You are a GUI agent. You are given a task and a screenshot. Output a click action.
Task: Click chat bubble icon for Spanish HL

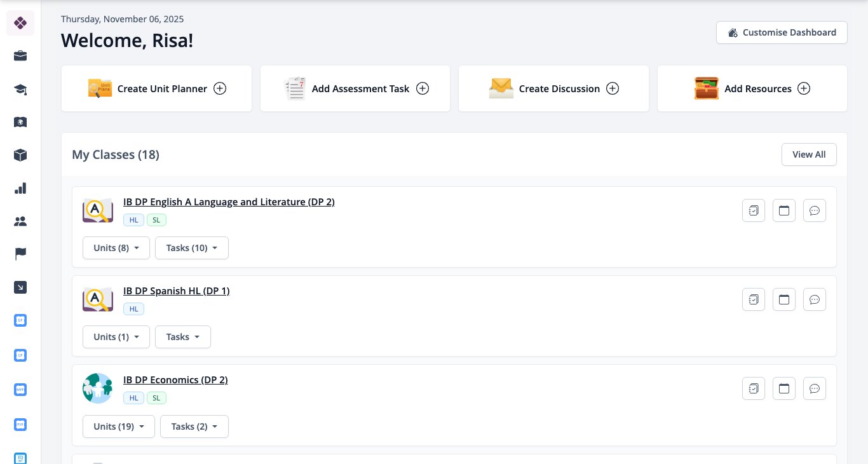(x=815, y=299)
